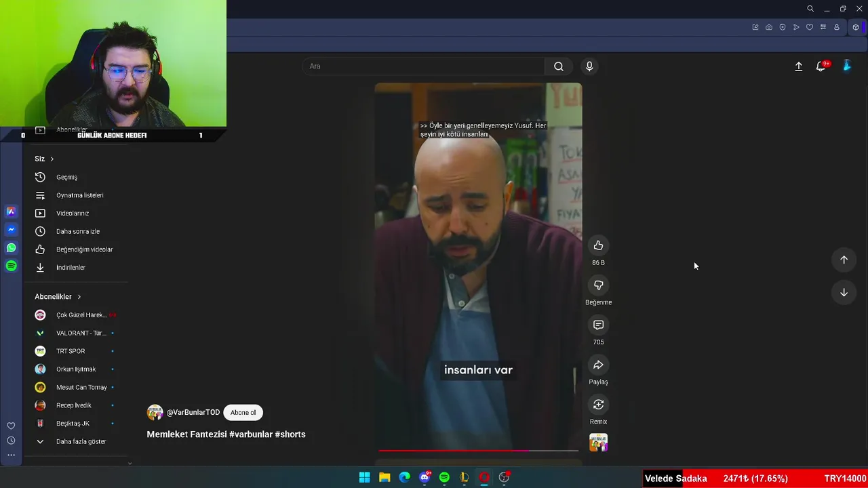Bookmark the page with the address bar heart
The width and height of the screenshot is (868, 488).
(810, 27)
